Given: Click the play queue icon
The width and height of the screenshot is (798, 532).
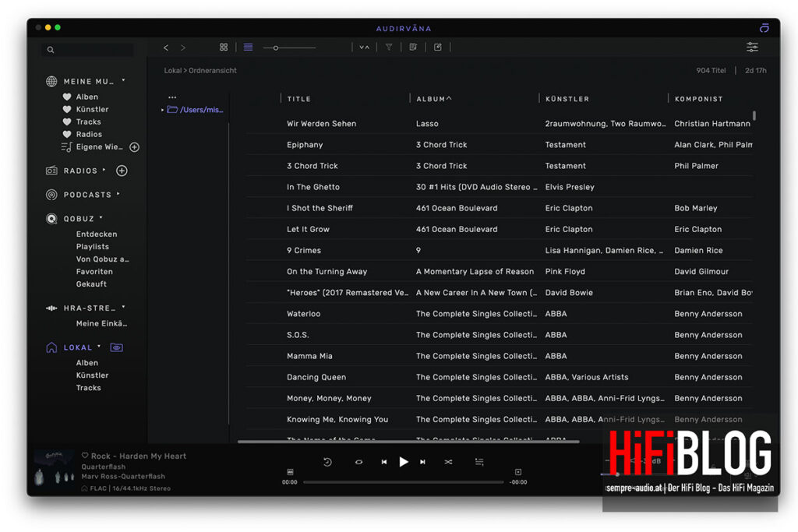Looking at the screenshot, I should [479, 462].
